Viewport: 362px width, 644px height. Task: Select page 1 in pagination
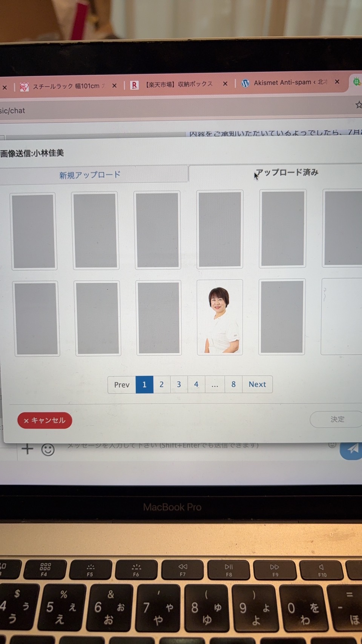144,385
